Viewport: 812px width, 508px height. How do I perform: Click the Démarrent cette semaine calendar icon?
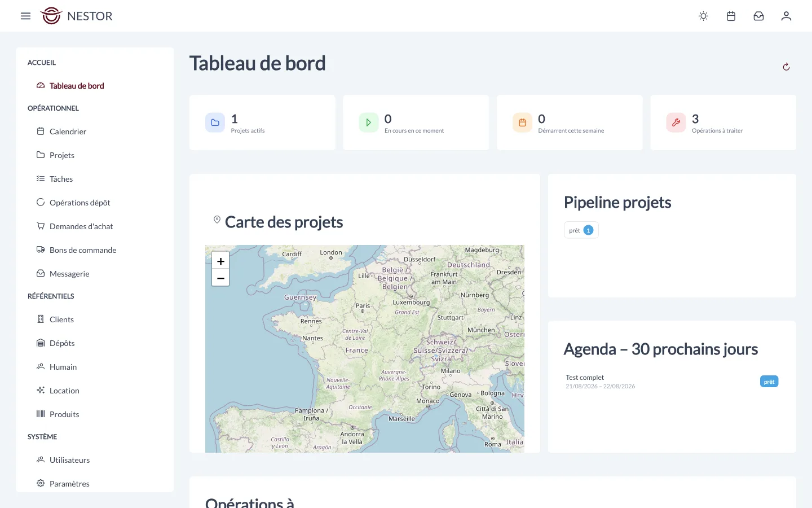(522, 122)
